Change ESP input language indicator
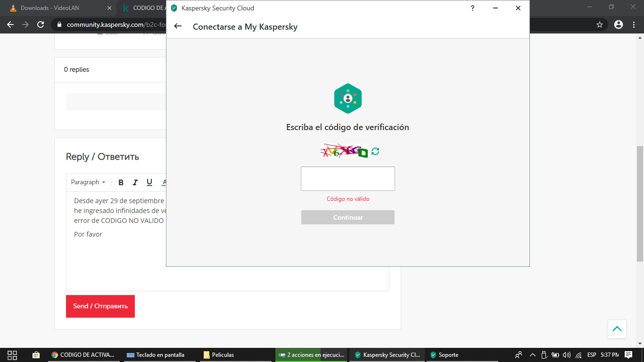The width and height of the screenshot is (644, 362). tap(592, 355)
